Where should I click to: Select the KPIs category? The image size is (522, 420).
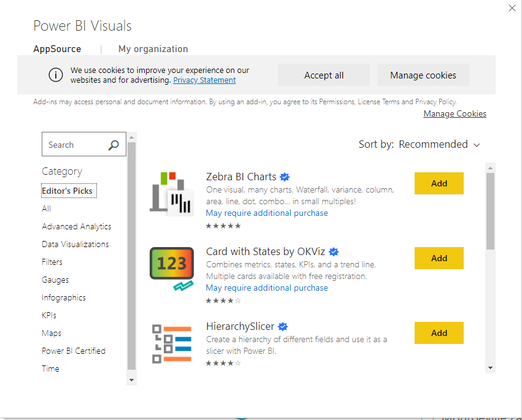49,315
